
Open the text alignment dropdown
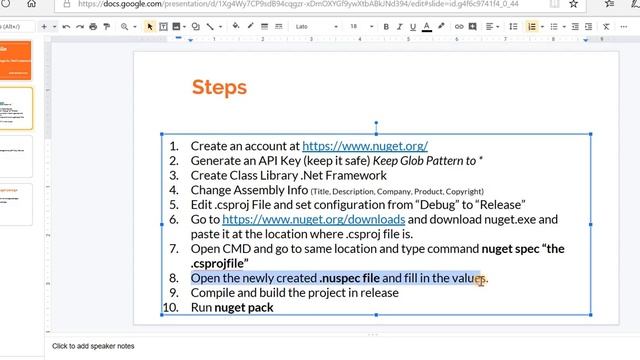point(492,27)
